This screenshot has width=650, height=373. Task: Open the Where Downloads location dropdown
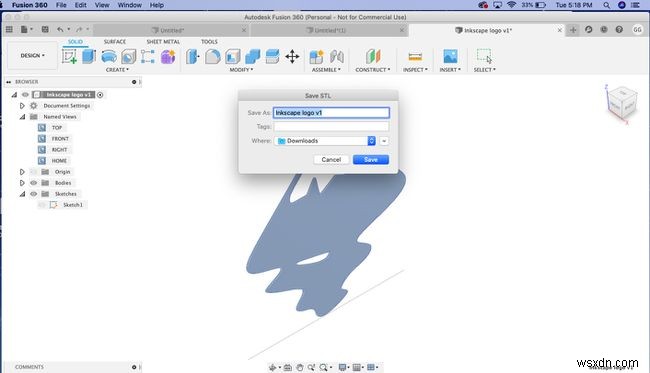(x=325, y=141)
